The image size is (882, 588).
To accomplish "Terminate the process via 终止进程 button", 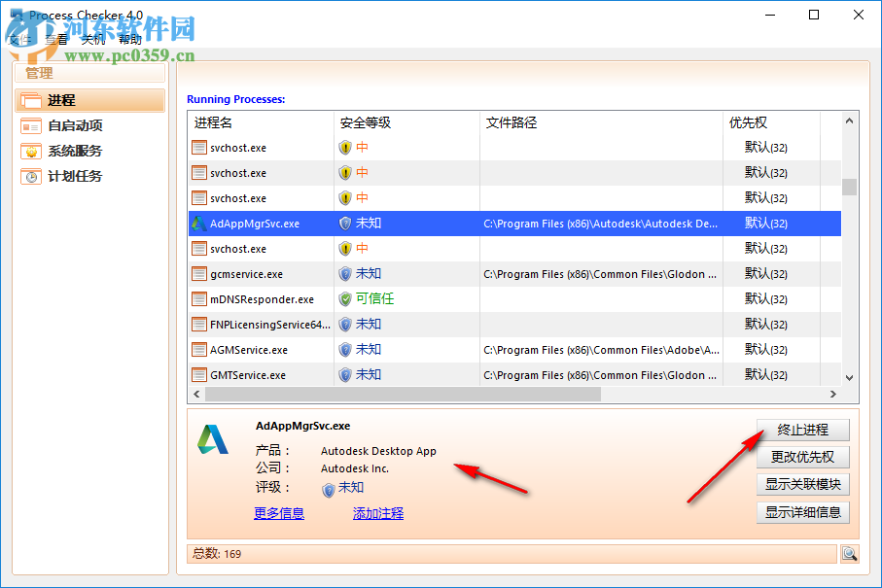I will [802, 430].
